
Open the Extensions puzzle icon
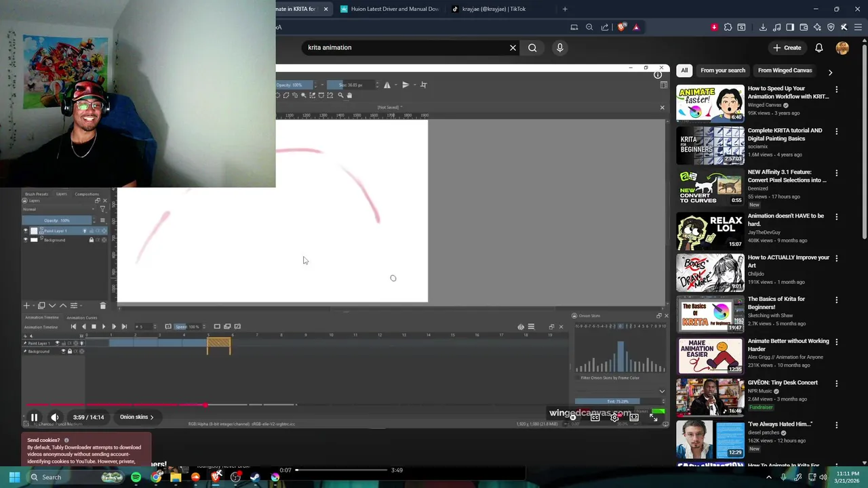point(728,27)
